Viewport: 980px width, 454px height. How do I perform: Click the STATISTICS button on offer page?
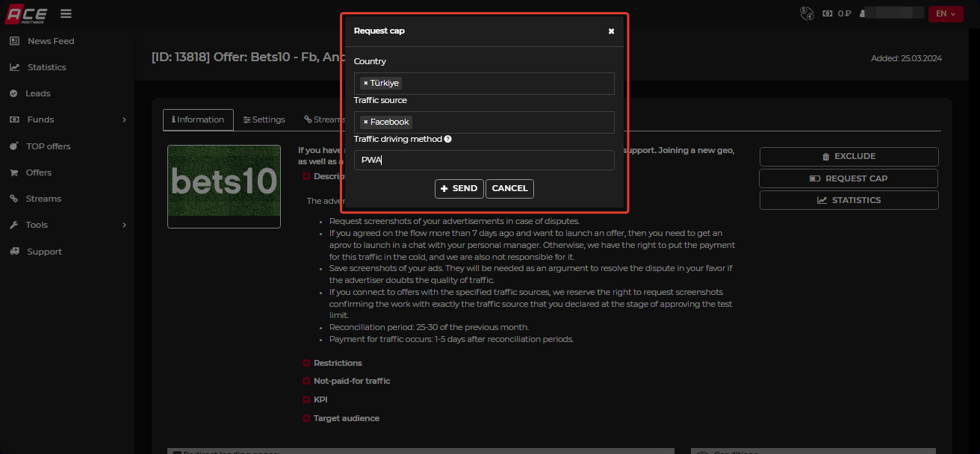tap(849, 200)
